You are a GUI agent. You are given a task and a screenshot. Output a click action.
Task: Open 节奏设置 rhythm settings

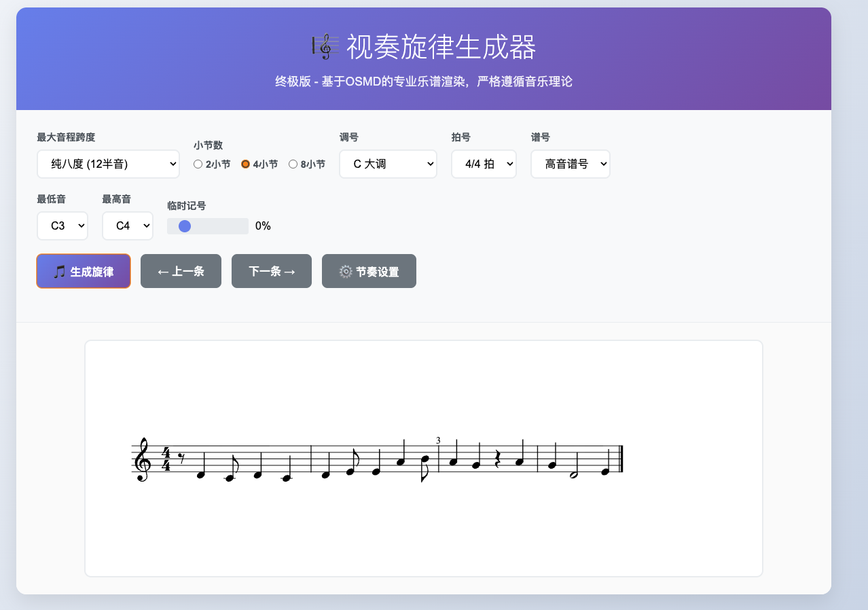pyautogui.click(x=369, y=271)
